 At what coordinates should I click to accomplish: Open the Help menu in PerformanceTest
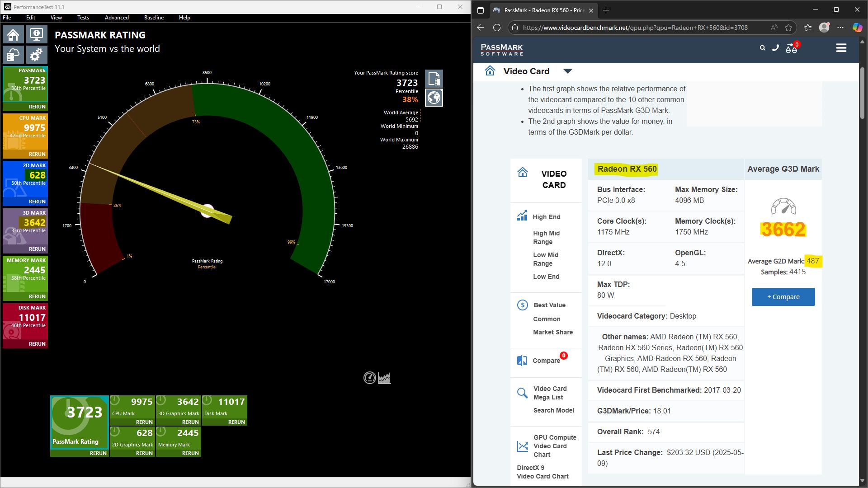(184, 18)
